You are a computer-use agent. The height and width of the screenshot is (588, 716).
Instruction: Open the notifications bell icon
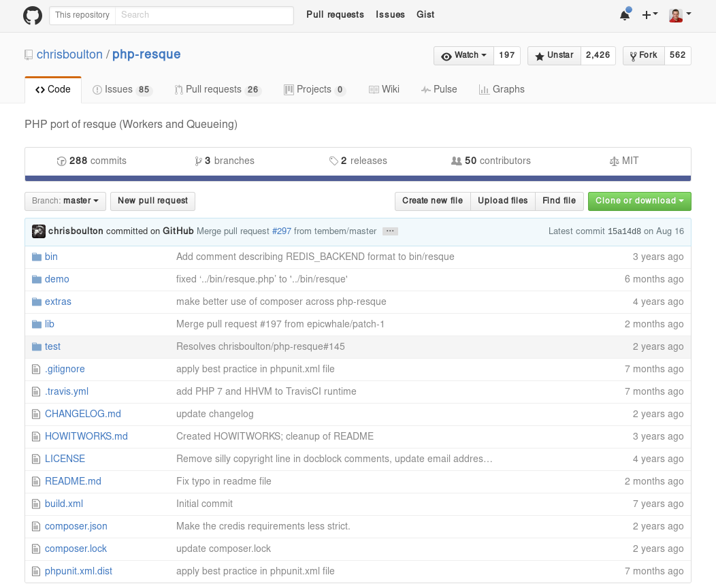click(625, 15)
